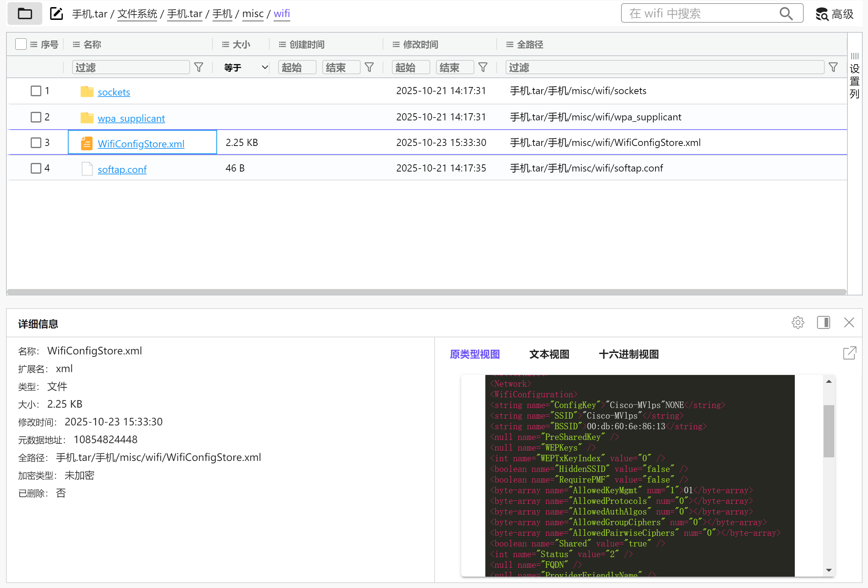Click the misc breadcrumb link
Screen dimensions: 868x588
253,14
